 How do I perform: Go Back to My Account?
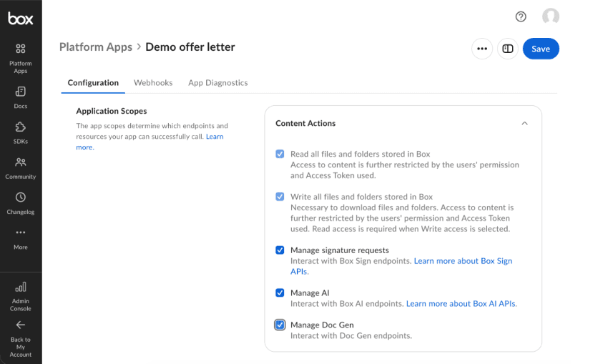[x=21, y=339]
